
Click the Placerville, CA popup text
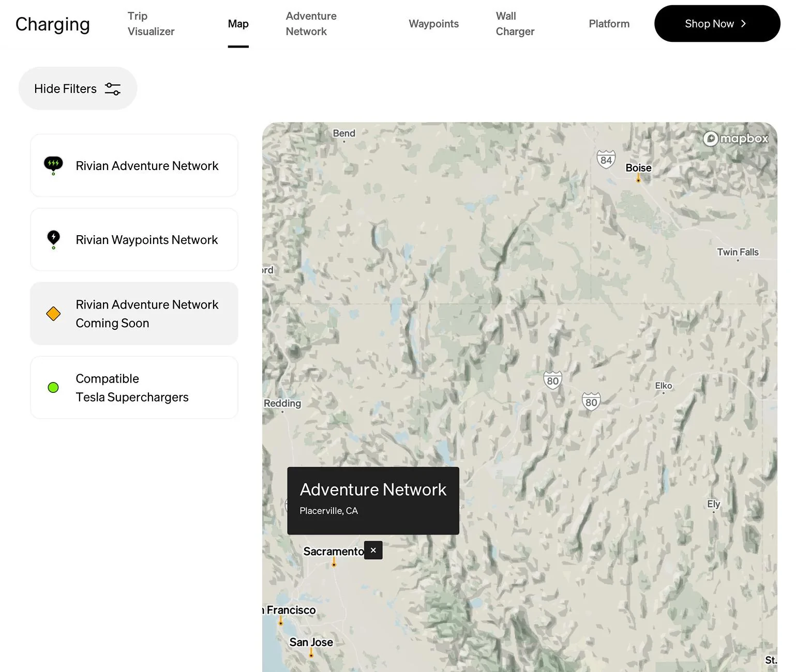coord(328,511)
